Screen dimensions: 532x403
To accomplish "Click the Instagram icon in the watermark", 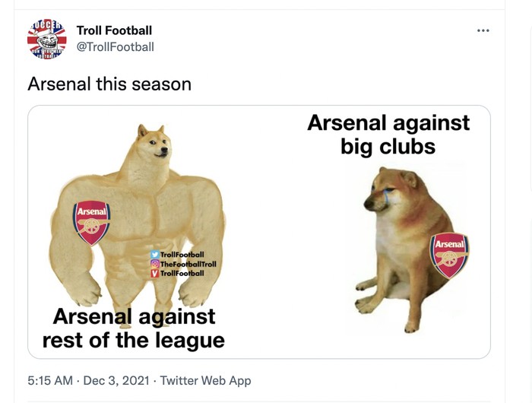I will 156,264.
